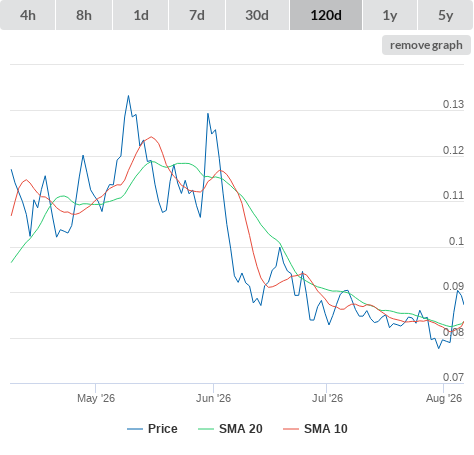Click the green SMA 20 line marker
This screenshot has height=455, width=474.
206,429
